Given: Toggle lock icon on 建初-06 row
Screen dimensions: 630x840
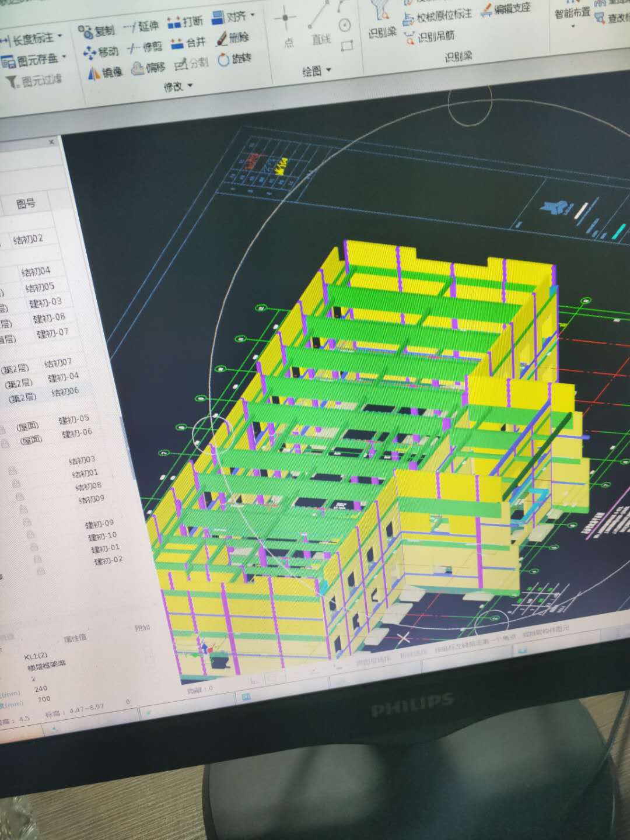Looking at the screenshot, I should pos(4,444).
